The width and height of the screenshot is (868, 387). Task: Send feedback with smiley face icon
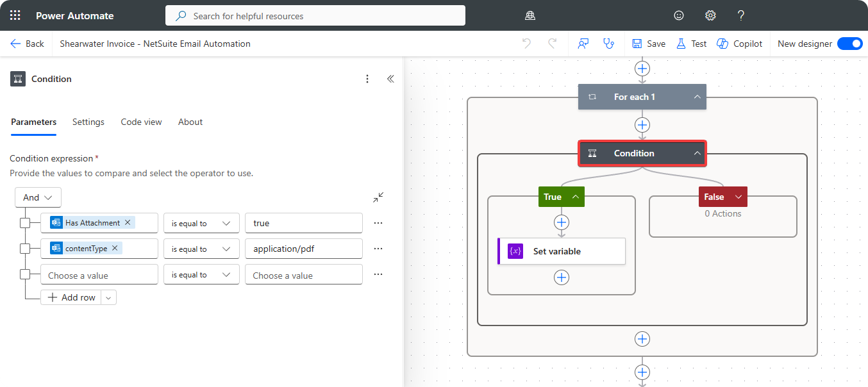[x=679, y=15]
